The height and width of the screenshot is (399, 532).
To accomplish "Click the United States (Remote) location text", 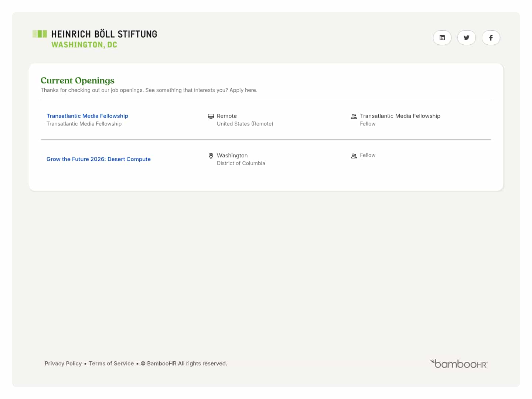I will point(245,124).
